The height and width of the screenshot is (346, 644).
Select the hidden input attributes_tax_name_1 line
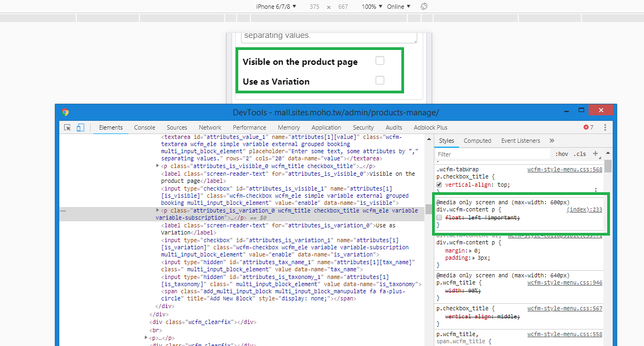[x=288, y=266]
